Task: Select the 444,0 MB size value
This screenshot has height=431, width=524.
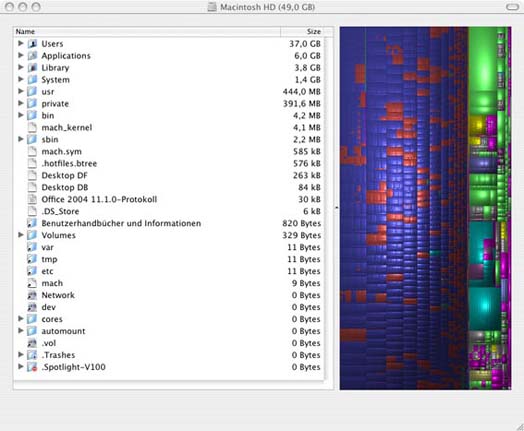Action: click(302, 92)
